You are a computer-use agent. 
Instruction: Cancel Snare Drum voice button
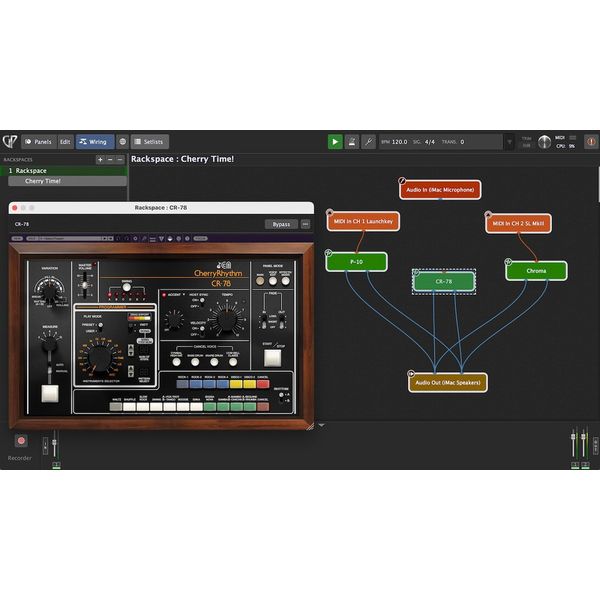pyautogui.click(x=214, y=362)
